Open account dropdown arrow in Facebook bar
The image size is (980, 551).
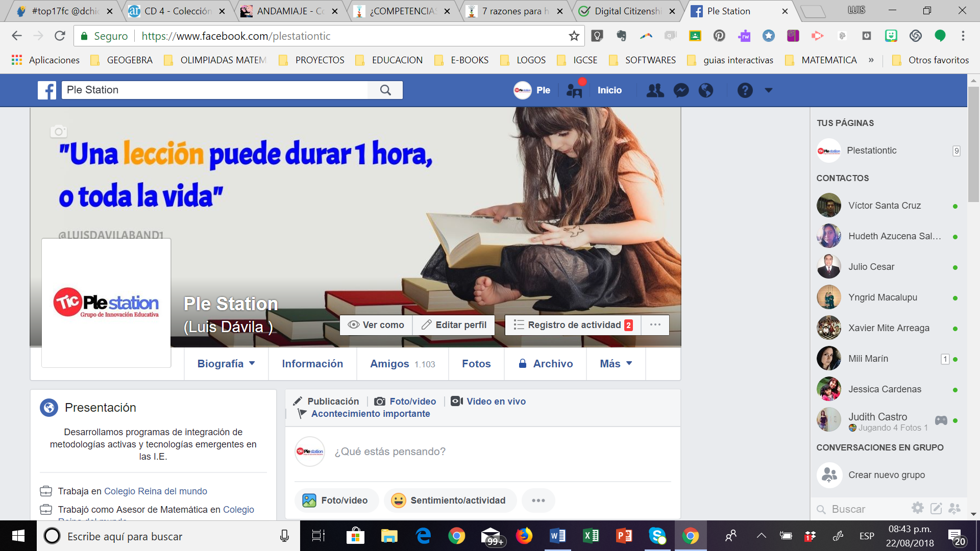tap(768, 90)
